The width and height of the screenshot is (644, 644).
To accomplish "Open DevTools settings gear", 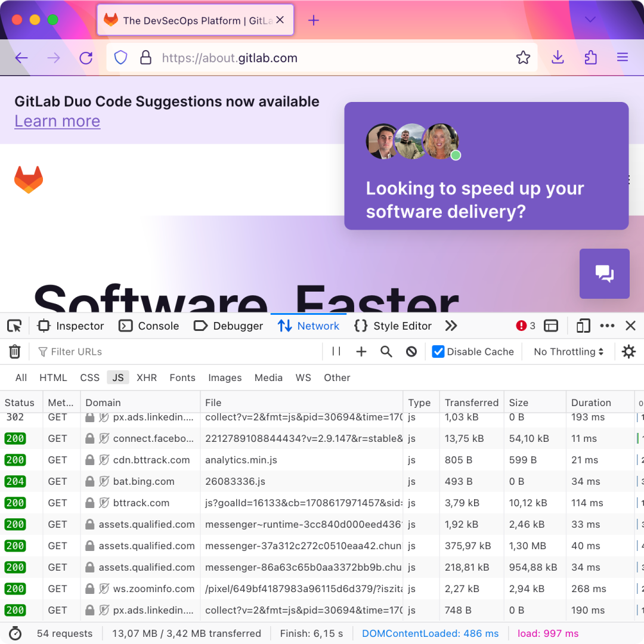I will point(628,351).
